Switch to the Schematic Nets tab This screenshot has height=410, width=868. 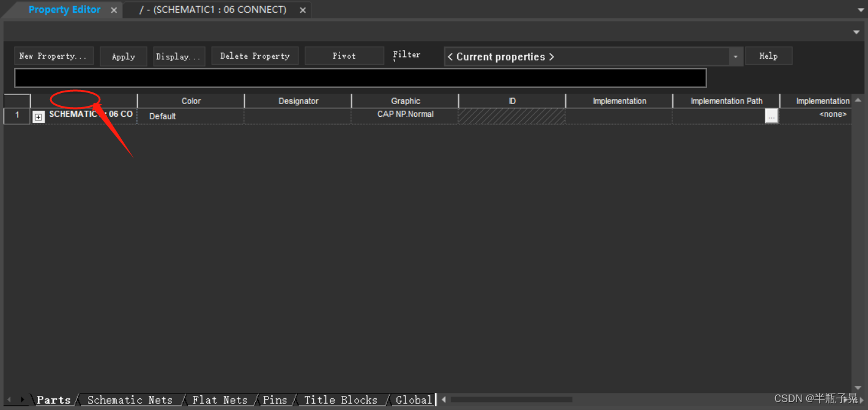(x=130, y=400)
